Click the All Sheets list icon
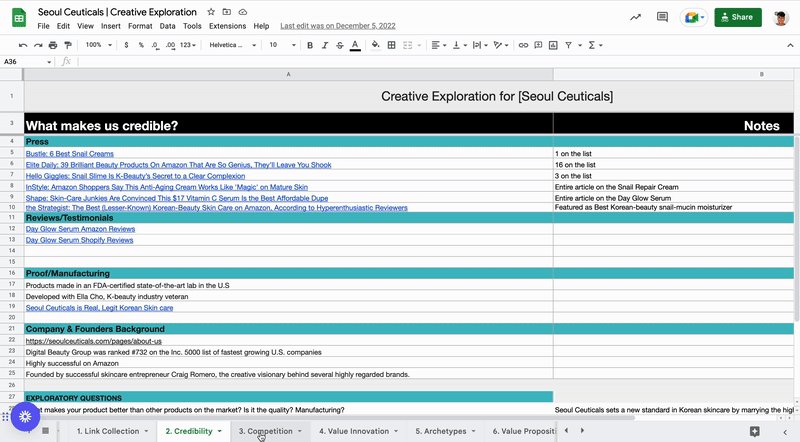 pyautogui.click(x=45, y=431)
